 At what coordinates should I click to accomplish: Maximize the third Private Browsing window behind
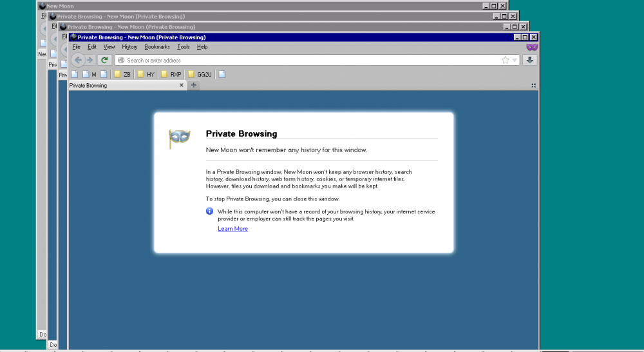[x=504, y=17]
